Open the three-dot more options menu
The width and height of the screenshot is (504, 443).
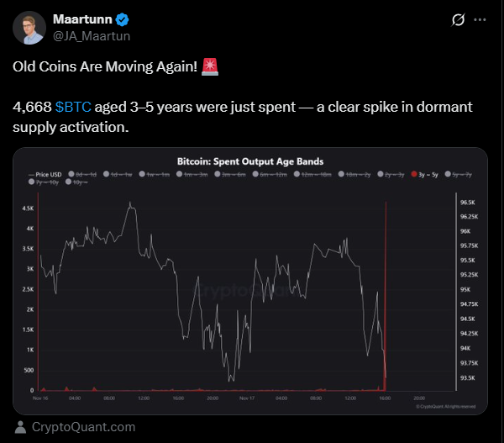480,19
